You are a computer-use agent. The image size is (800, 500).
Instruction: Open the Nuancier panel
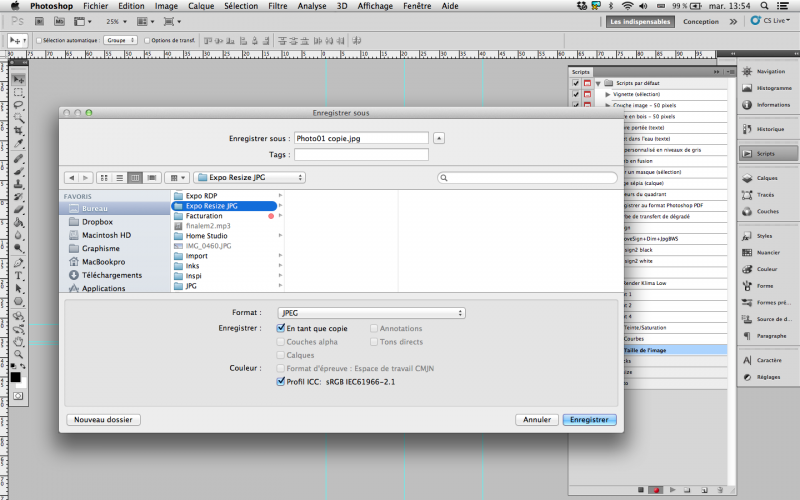pyautogui.click(x=768, y=253)
